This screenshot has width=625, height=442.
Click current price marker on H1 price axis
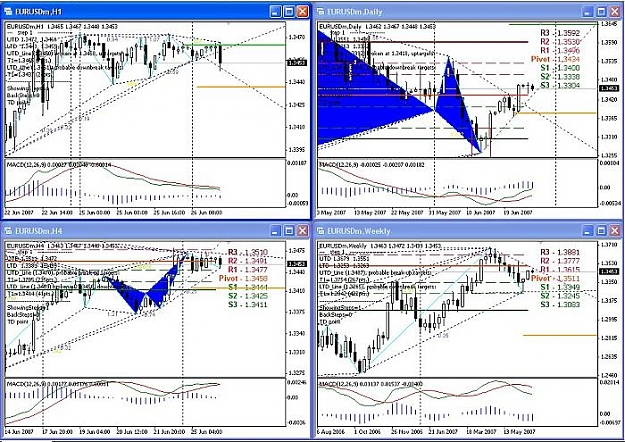coord(297,63)
